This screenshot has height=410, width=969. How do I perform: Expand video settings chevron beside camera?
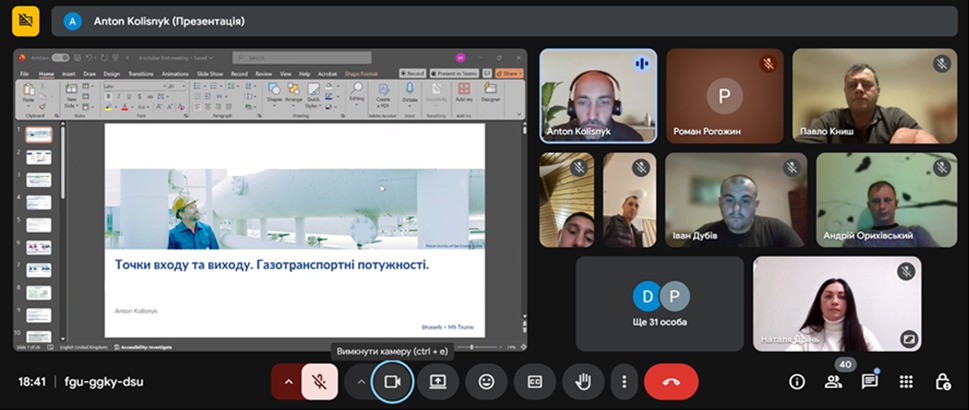tap(360, 381)
